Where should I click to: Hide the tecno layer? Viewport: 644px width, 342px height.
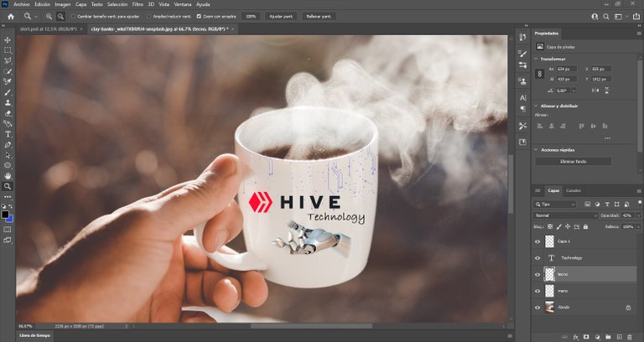click(x=538, y=274)
